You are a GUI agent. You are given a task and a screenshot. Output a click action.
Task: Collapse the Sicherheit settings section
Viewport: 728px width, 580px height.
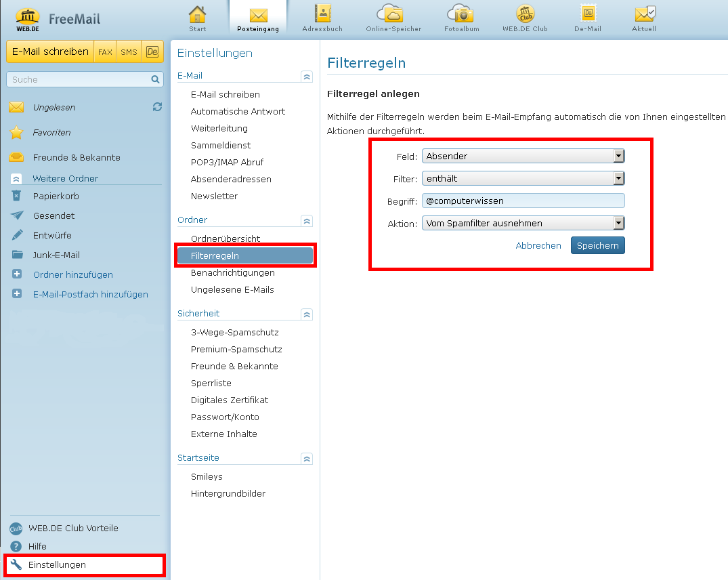point(307,314)
